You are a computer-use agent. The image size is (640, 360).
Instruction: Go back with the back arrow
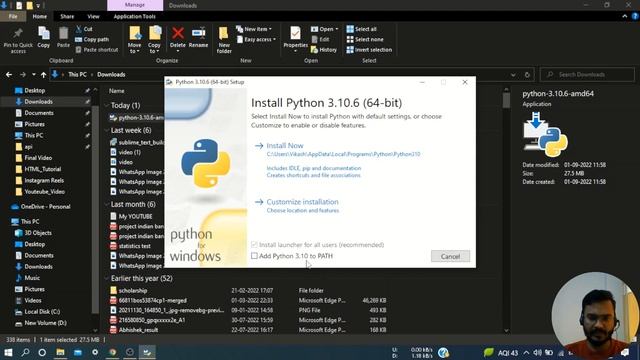click(x=9, y=75)
